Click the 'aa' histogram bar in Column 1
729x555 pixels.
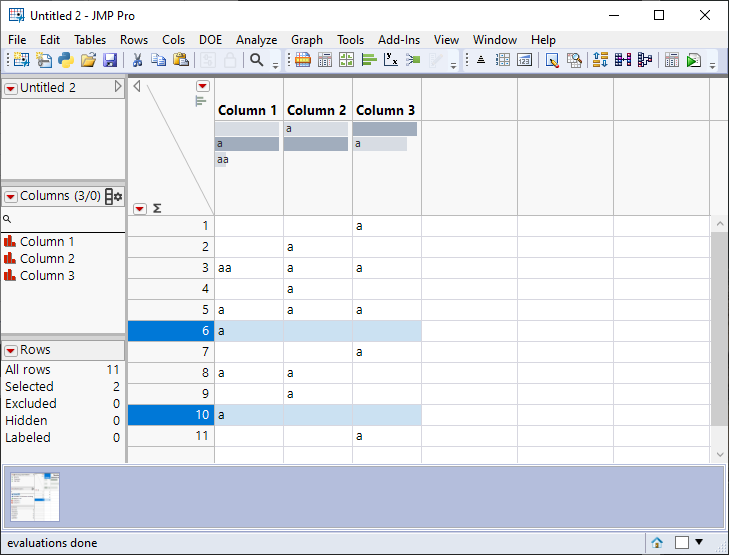pyautogui.click(x=221, y=159)
